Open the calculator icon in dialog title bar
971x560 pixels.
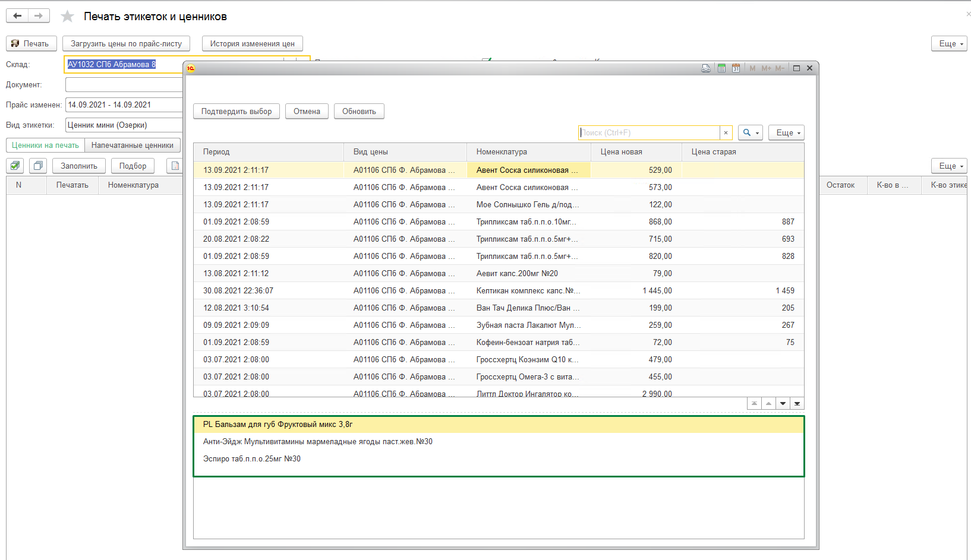click(721, 68)
